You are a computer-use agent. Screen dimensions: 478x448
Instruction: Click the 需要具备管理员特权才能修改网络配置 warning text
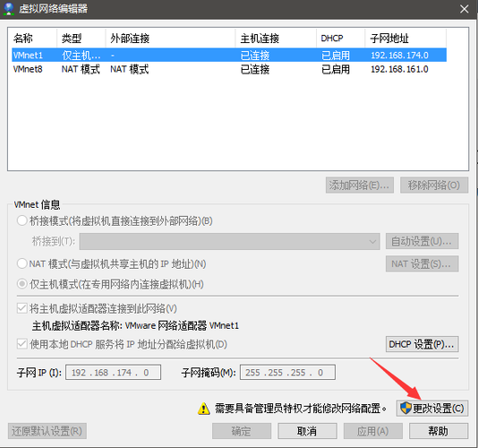(x=301, y=409)
